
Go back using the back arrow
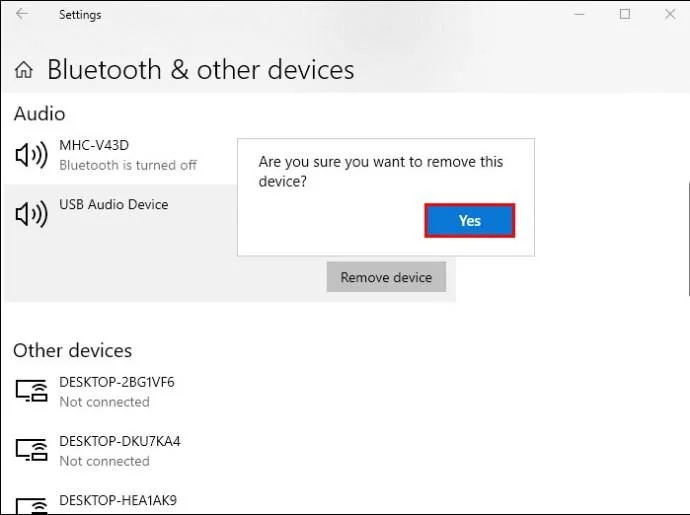click(22, 14)
